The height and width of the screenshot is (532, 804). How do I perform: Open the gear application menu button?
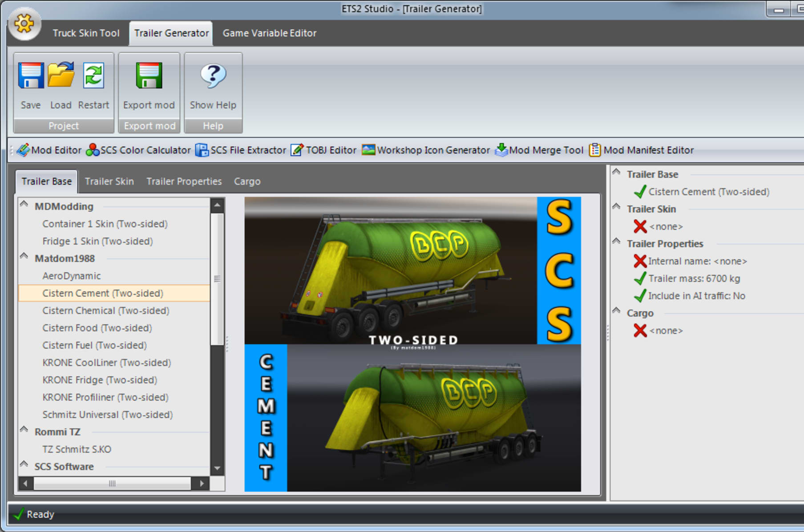(x=24, y=23)
